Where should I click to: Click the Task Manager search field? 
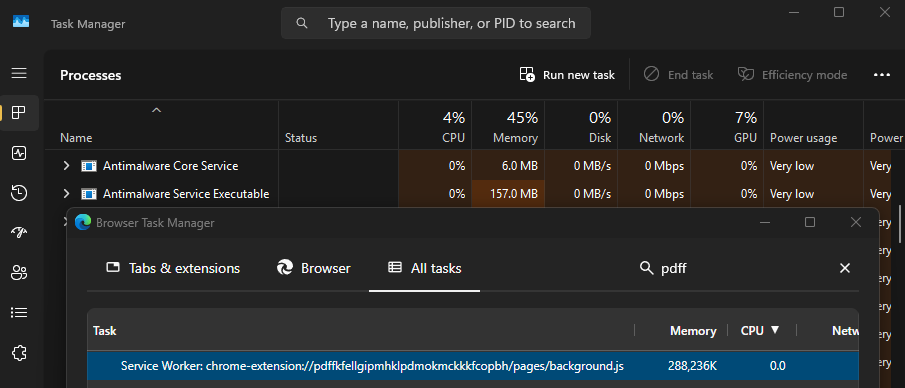pyautogui.click(x=436, y=23)
